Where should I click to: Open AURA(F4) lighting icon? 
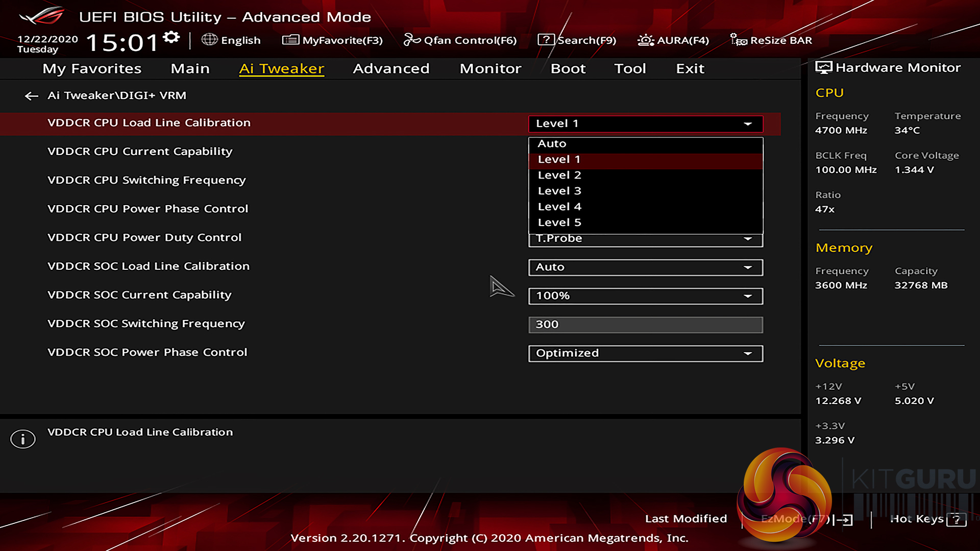click(646, 40)
